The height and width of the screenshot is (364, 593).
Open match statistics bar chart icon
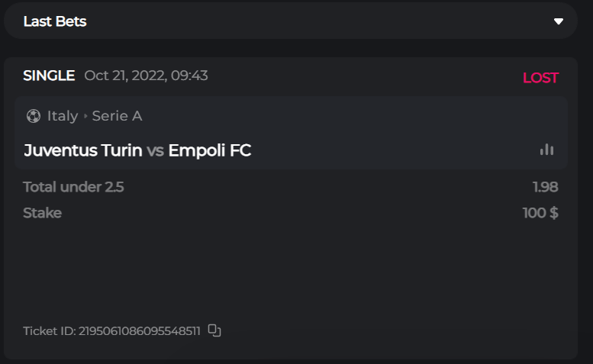coord(546,150)
